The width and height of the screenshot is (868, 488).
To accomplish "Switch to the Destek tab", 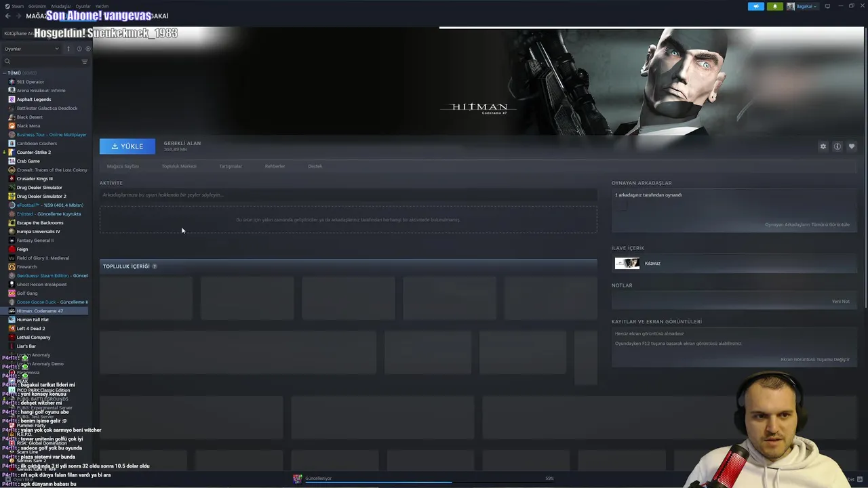I will coord(315,166).
